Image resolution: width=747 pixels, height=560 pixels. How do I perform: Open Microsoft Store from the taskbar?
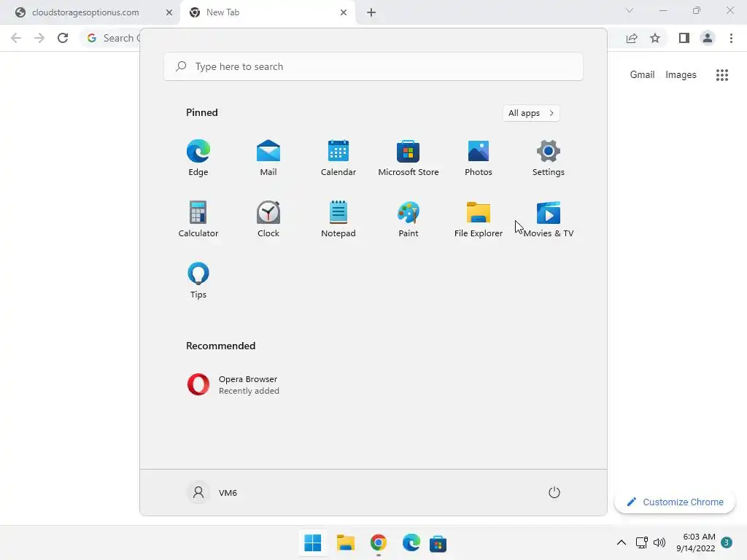pos(438,543)
